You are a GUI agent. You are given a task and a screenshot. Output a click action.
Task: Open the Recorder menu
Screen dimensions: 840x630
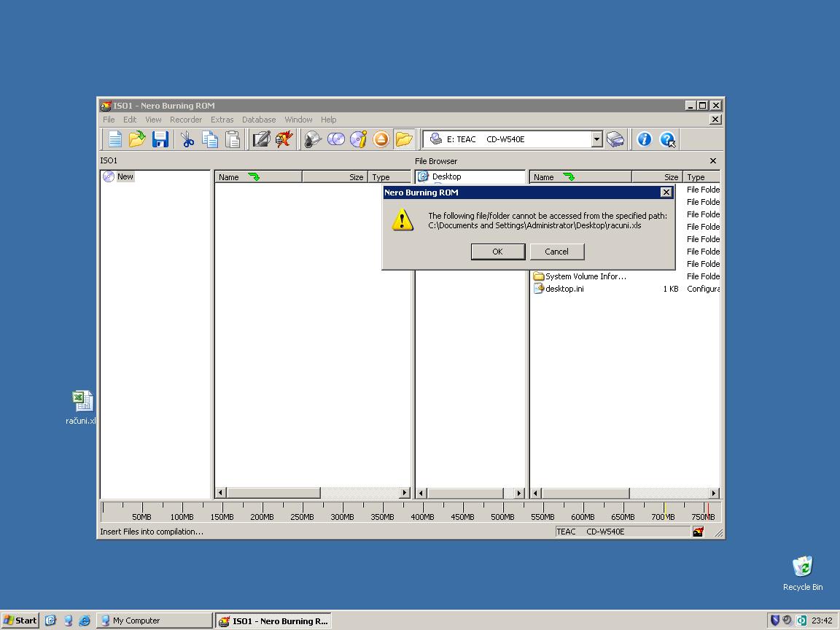point(186,119)
